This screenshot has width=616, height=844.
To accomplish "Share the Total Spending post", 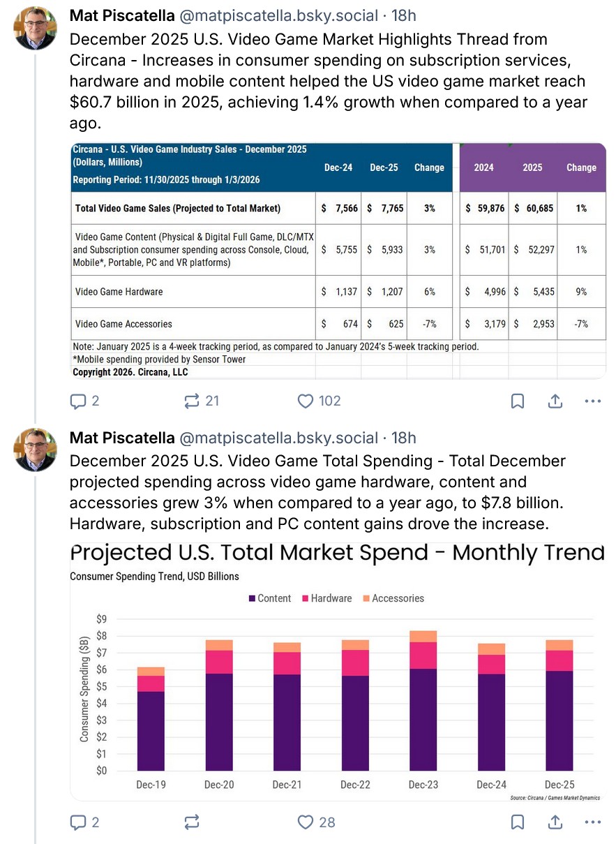I will (x=555, y=822).
